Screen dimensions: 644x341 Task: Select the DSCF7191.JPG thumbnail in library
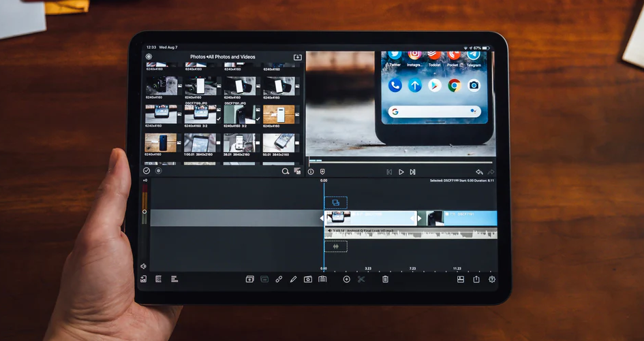tap(240, 114)
